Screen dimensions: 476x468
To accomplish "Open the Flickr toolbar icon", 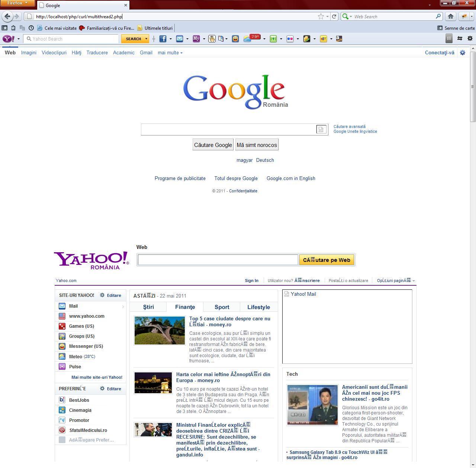I will pyautogui.click(x=290, y=39).
